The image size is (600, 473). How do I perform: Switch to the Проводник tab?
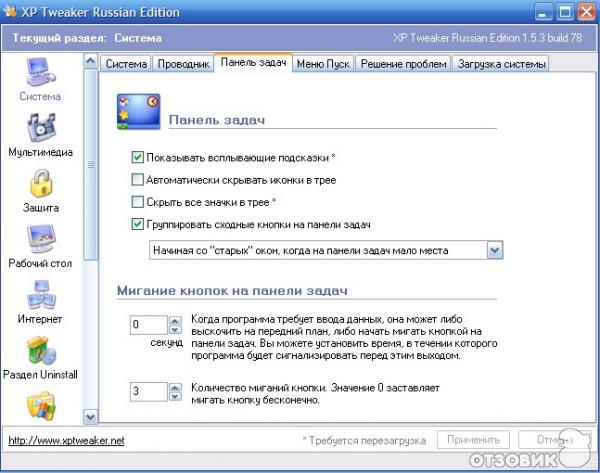coord(183,64)
